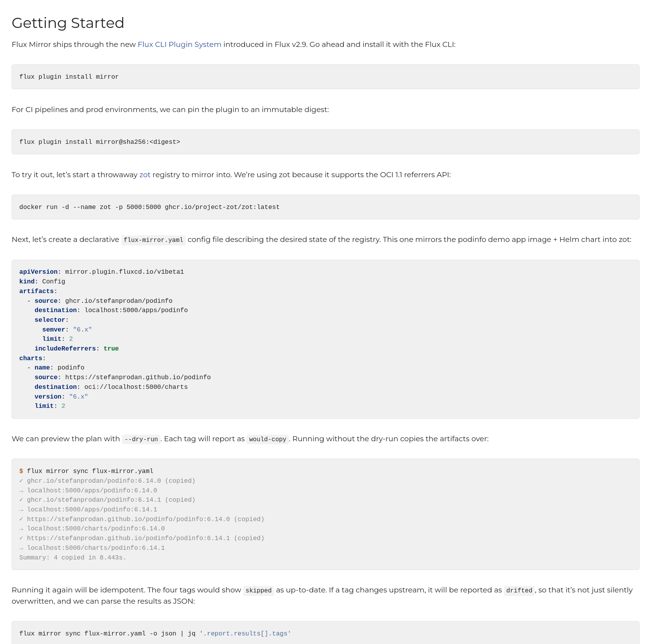Click the inline skipped code label

259,590
